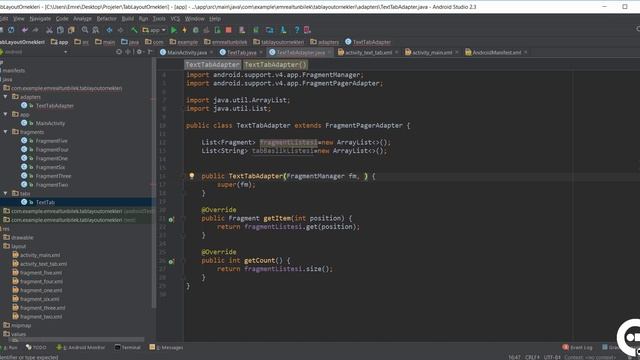
Task: Click the Replace icon in toolbar
Action: (x=96, y=30)
